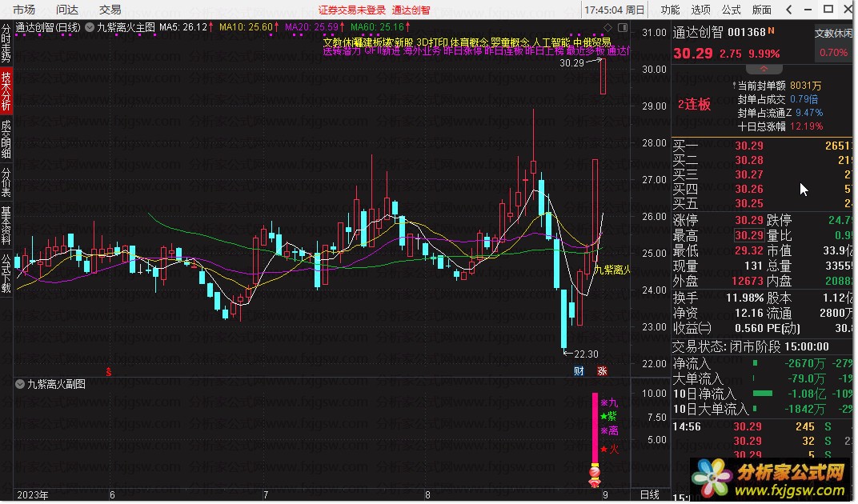Click the MA5: 26.12 indicator value
This screenshot has height=504, width=858.
pos(186,27)
